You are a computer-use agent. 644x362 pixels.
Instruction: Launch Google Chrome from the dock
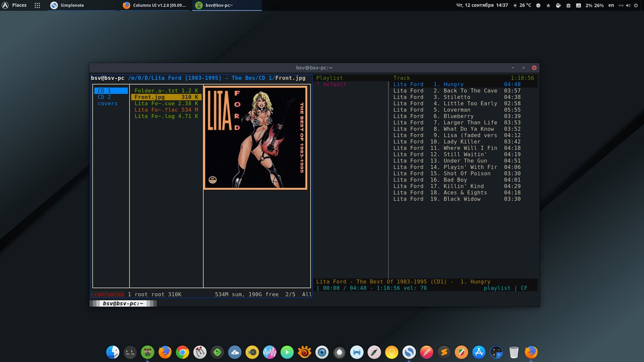click(182, 352)
